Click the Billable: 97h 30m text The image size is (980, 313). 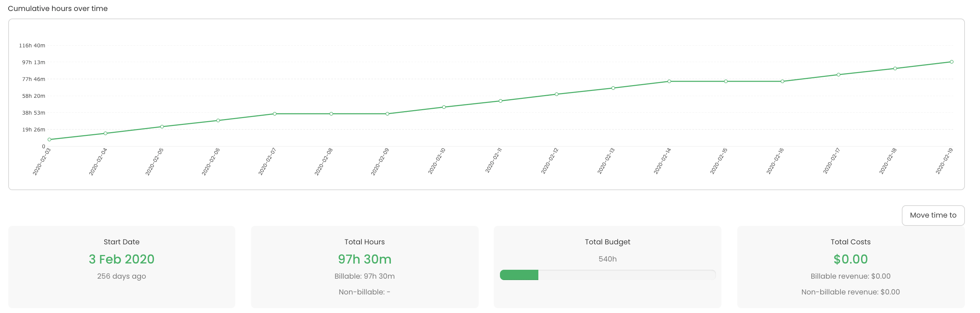[x=364, y=276]
